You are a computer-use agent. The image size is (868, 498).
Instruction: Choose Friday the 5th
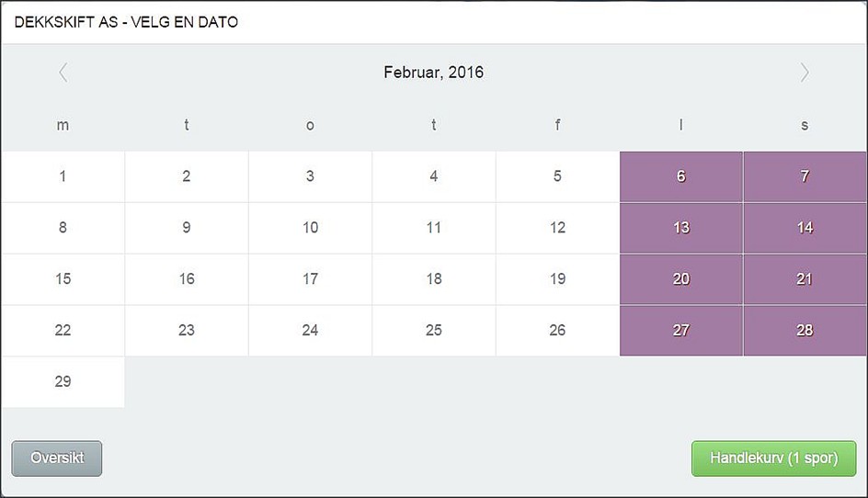tap(557, 176)
